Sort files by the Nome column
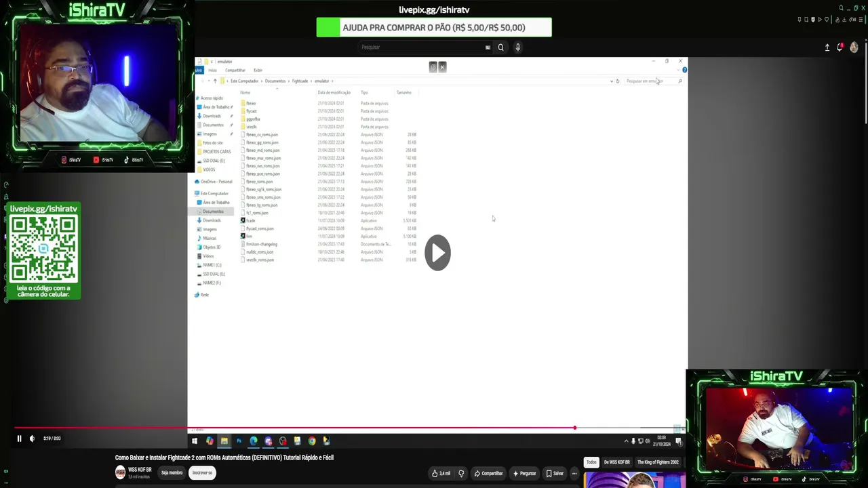Viewport: 868px width, 488px height. [x=245, y=93]
